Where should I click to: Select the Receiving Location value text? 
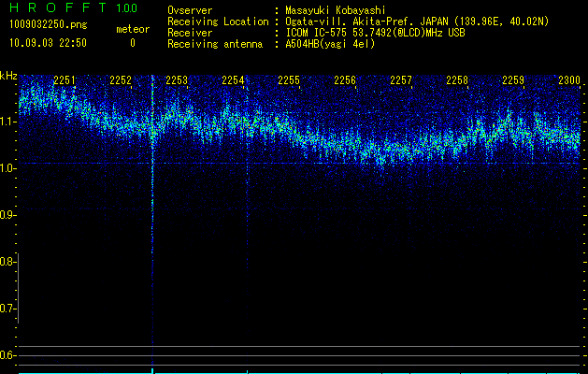[x=417, y=22]
